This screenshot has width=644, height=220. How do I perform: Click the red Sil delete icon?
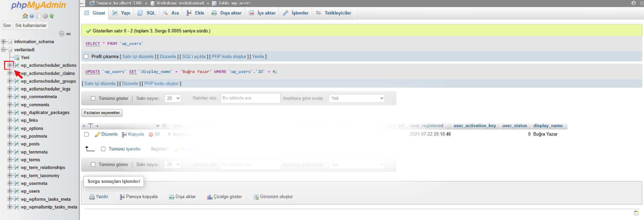click(x=151, y=134)
